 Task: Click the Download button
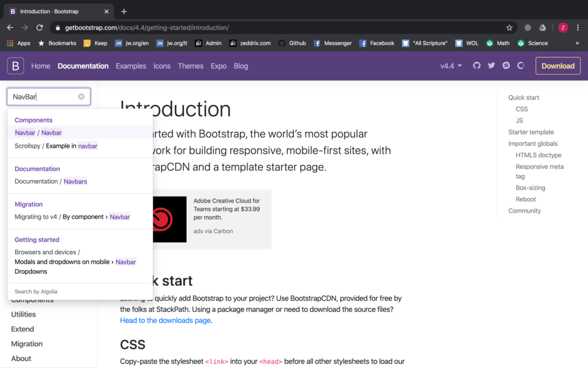pyautogui.click(x=558, y=66)
